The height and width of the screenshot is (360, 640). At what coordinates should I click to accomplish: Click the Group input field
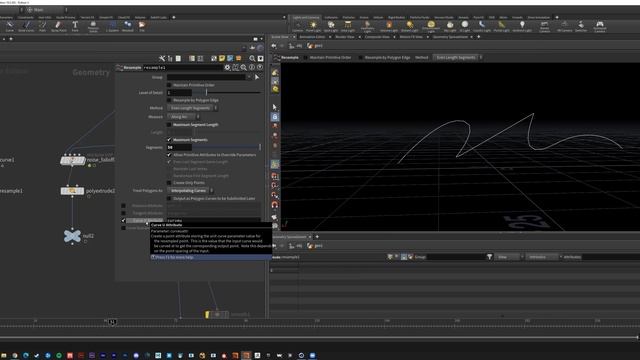[x=206, y=77]
